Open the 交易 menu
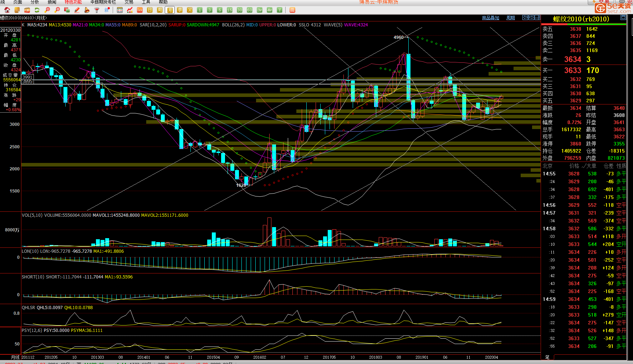The image size is (633, 364). tap(129, 2)
